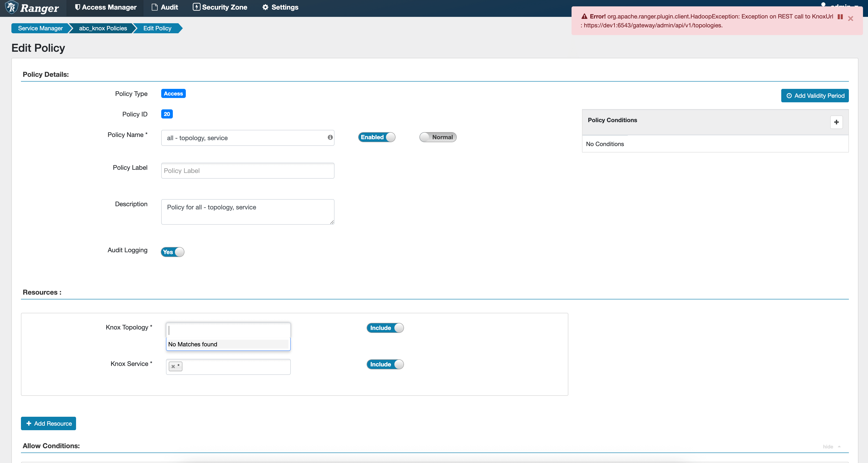Remove the asterisk tag from Knox Service
868x463 pixels.
(173, 366)
